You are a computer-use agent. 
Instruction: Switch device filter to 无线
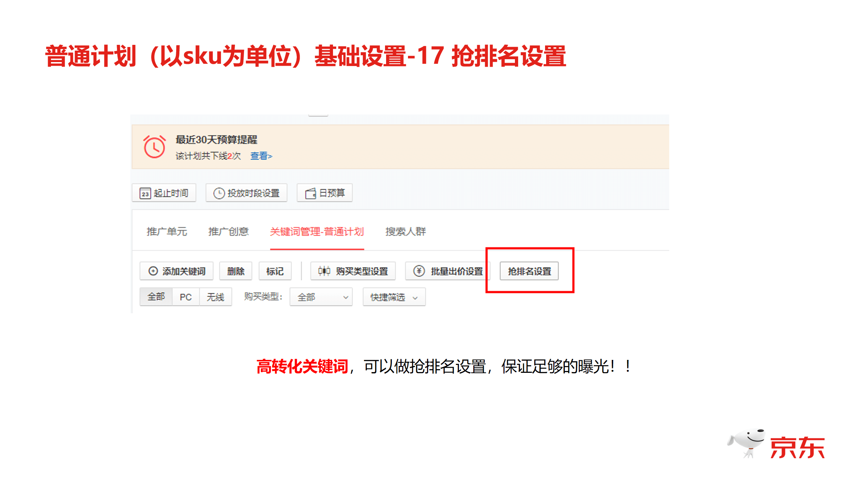(215, 297)
